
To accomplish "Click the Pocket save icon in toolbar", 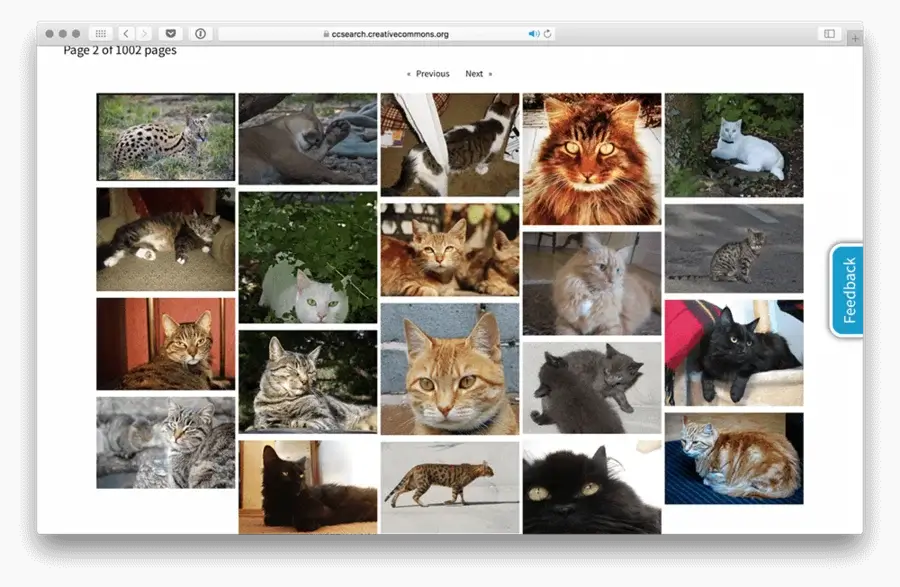I will click(x=171, y=34).
